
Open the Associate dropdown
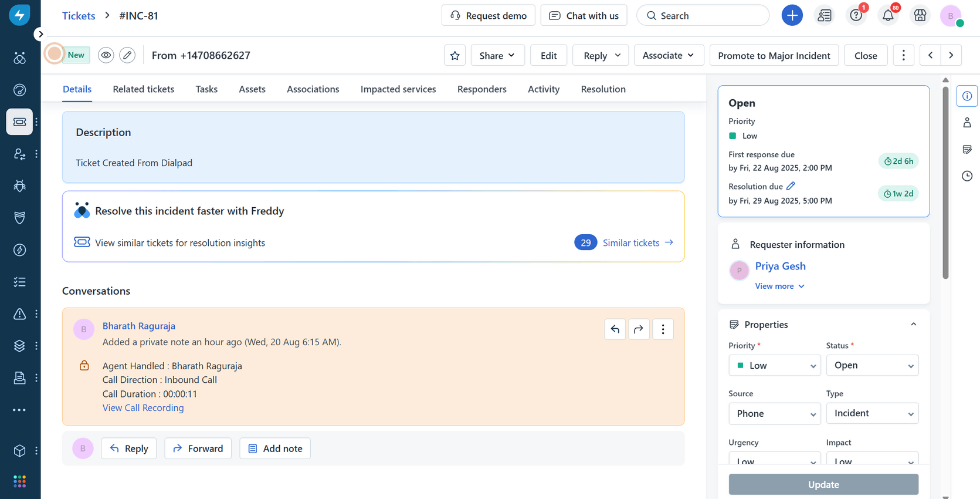[668, 55]
